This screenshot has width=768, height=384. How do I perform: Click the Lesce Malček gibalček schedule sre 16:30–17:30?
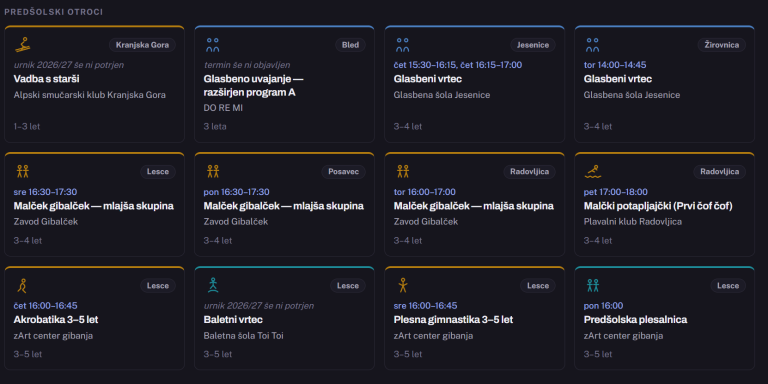coord(45,192)
